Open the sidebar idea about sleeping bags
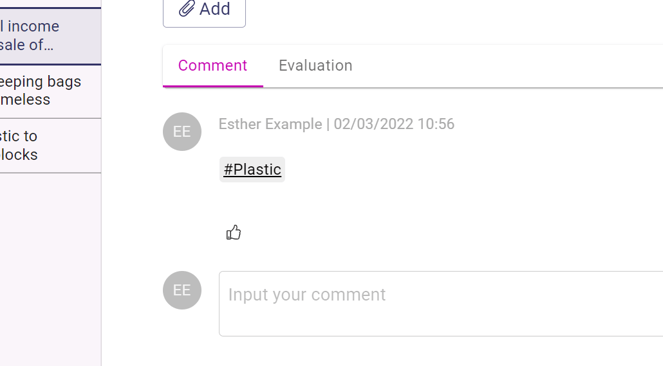The height and width of the screenshot is (366, 663). tap(50, 91)
